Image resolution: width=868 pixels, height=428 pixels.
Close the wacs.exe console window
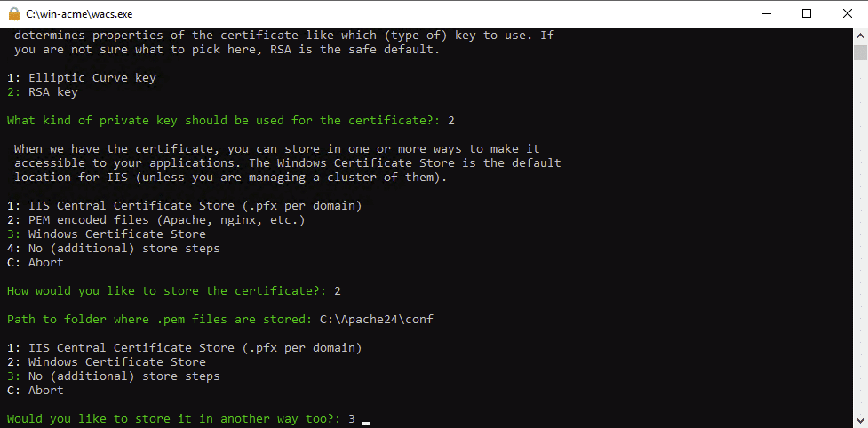847,14
